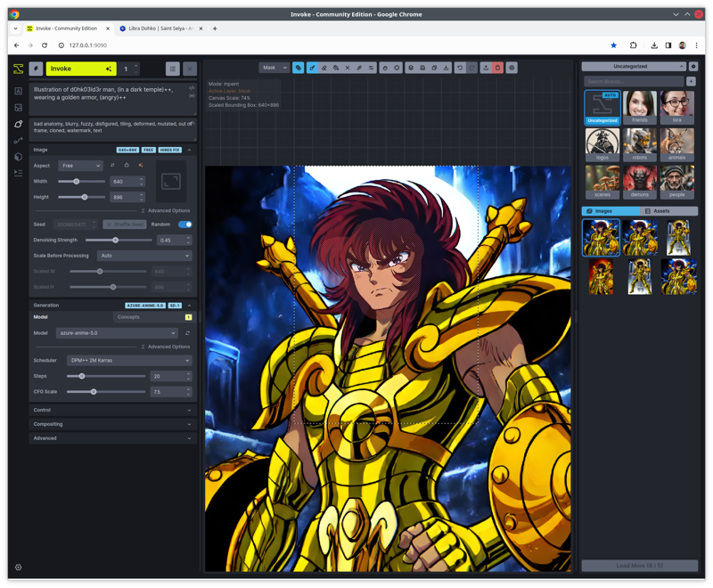Click the lightning Queue Front button

36,69
